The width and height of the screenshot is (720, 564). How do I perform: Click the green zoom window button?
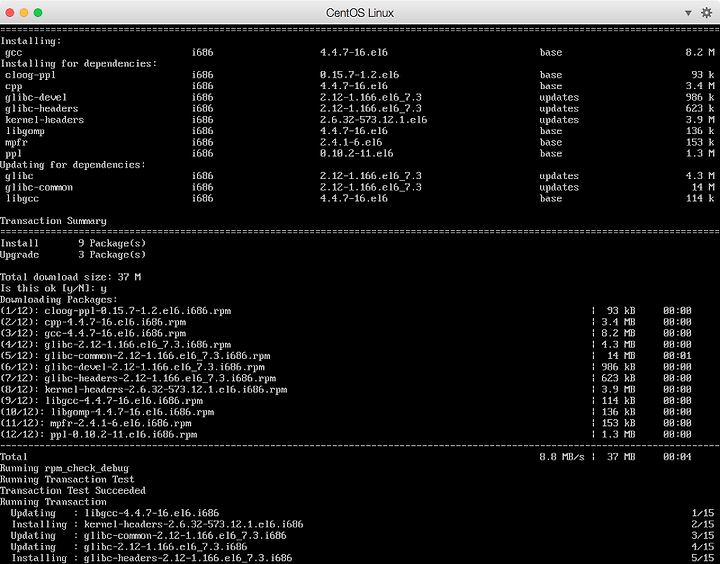pyautogui.click(x=38, y=13)
